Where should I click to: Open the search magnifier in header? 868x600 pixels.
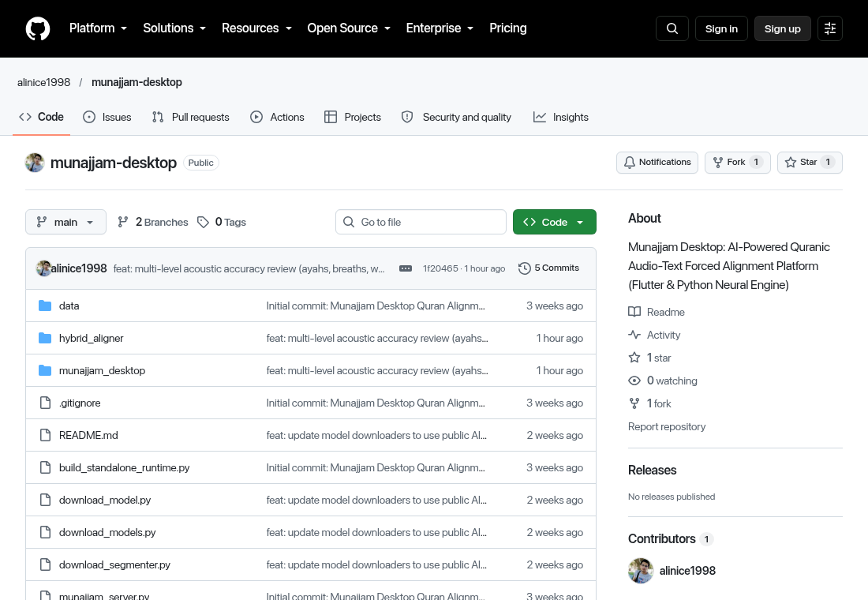(x=672, y=28)
